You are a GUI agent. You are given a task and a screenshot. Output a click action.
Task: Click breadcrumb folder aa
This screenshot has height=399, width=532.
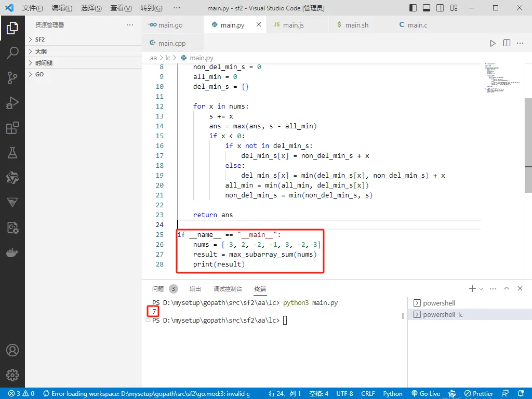click(153, 58)
